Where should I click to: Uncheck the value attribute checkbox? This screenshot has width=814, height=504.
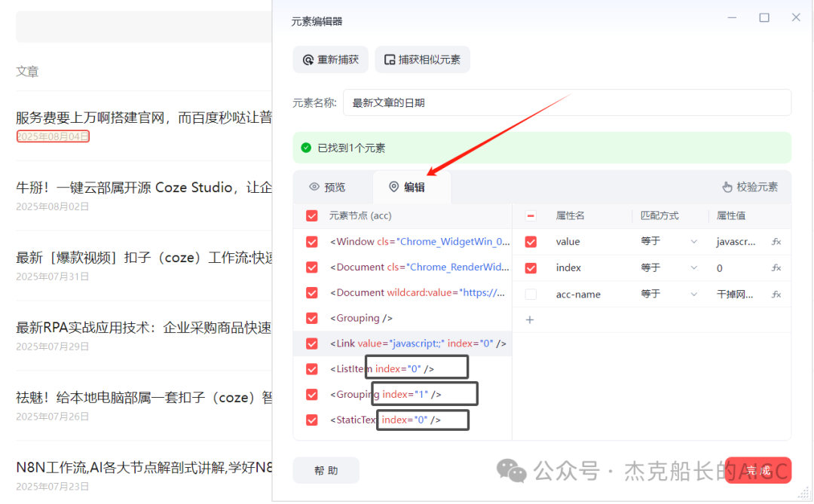point(531,242)
